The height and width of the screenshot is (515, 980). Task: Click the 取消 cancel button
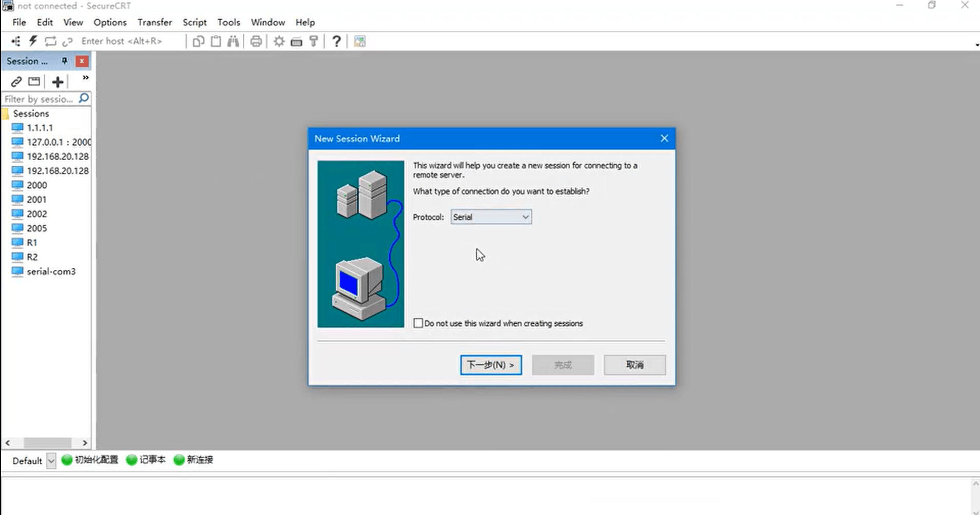click(635, 365)
